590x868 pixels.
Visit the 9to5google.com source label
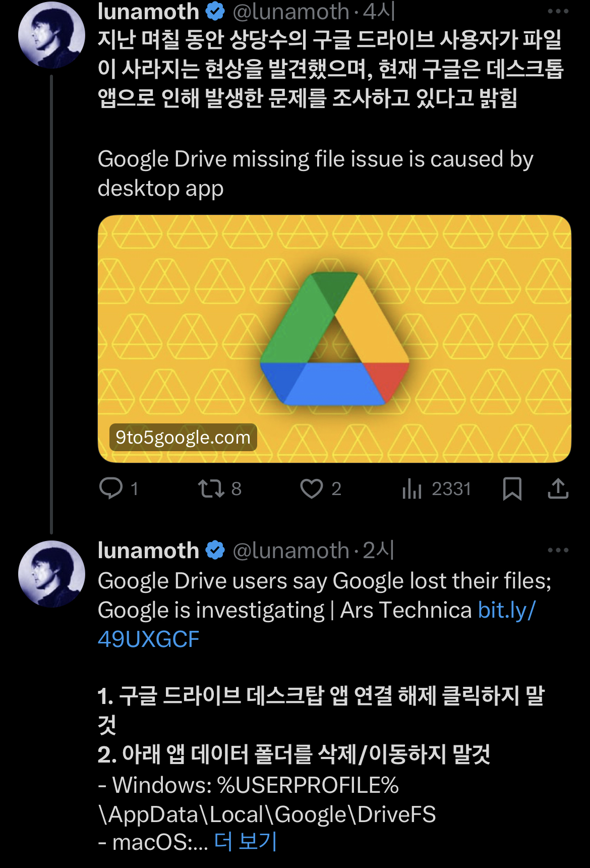pyautogui.click(x=183, y=437)
